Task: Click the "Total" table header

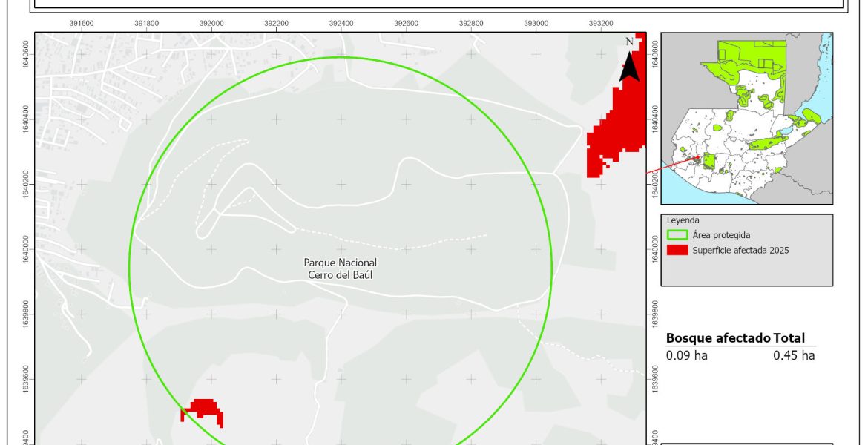Action: (789, 338)
